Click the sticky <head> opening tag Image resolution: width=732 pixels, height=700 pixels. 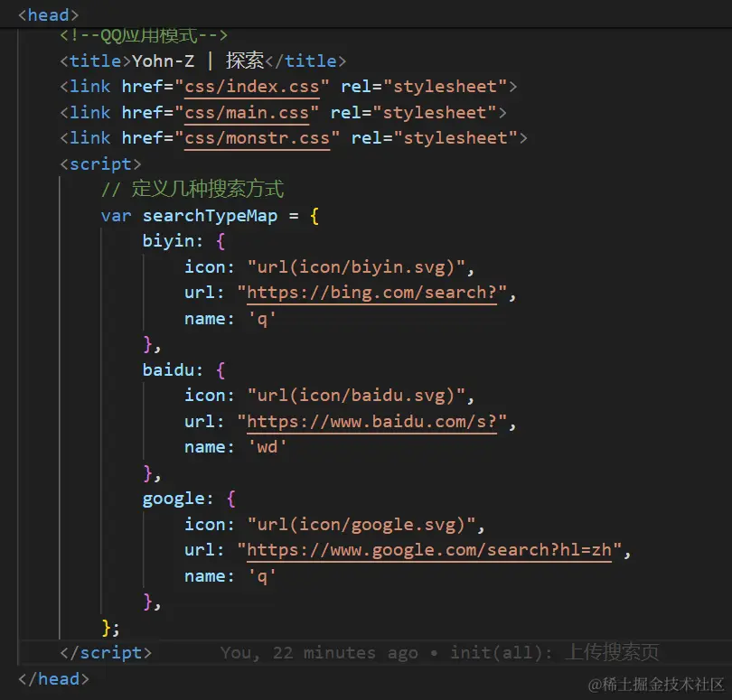tap(49, 15)
